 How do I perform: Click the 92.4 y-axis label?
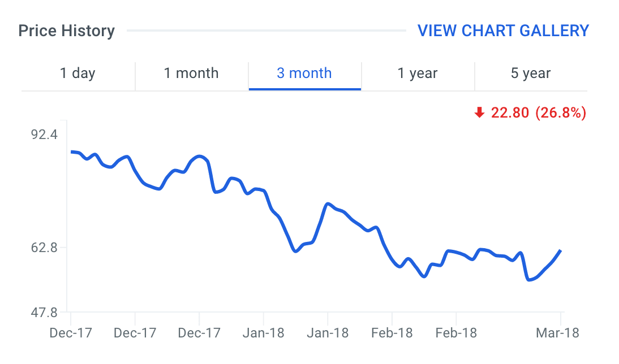point(45,135)
